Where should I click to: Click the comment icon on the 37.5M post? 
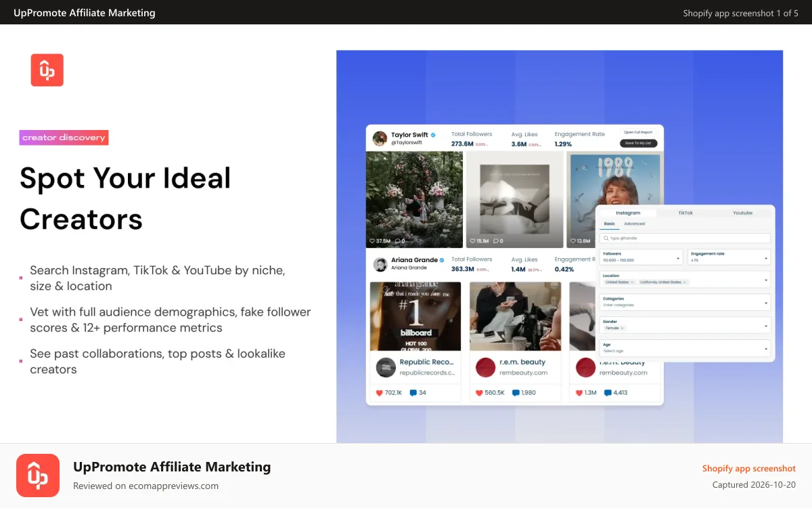coord(397,241)
